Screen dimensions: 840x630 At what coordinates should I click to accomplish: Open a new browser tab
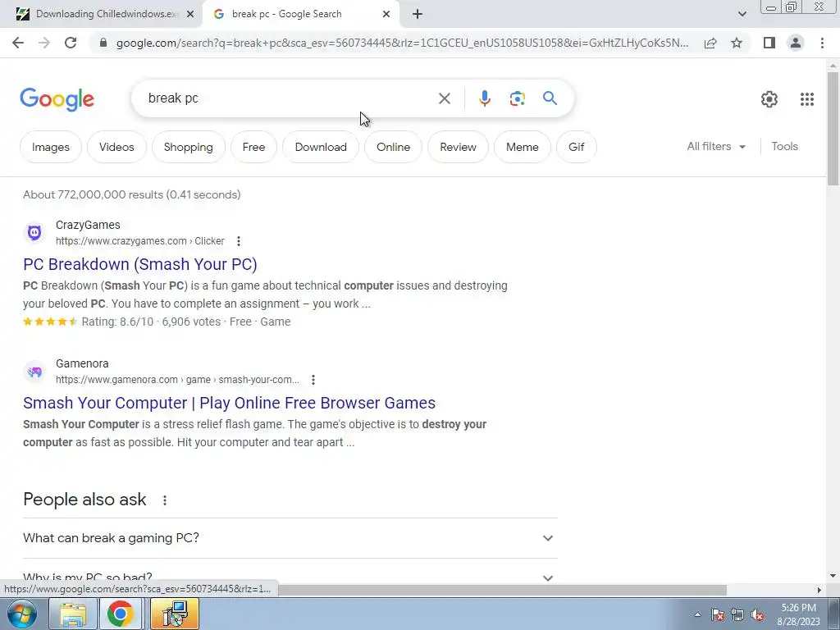418,14
